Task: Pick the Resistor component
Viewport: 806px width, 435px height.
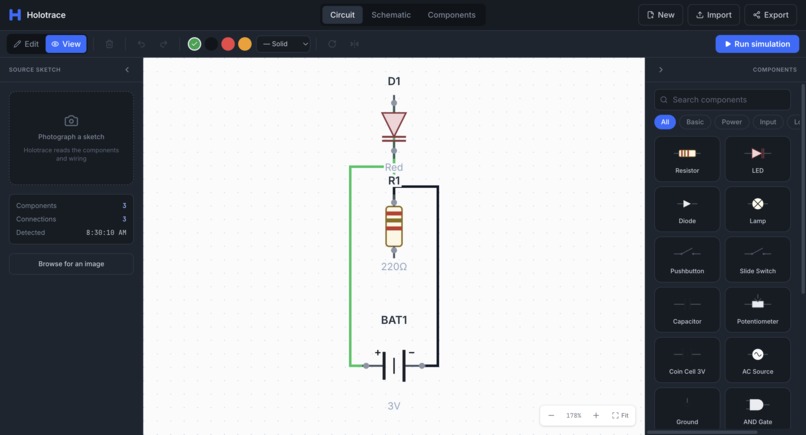Action: [687, 159]
